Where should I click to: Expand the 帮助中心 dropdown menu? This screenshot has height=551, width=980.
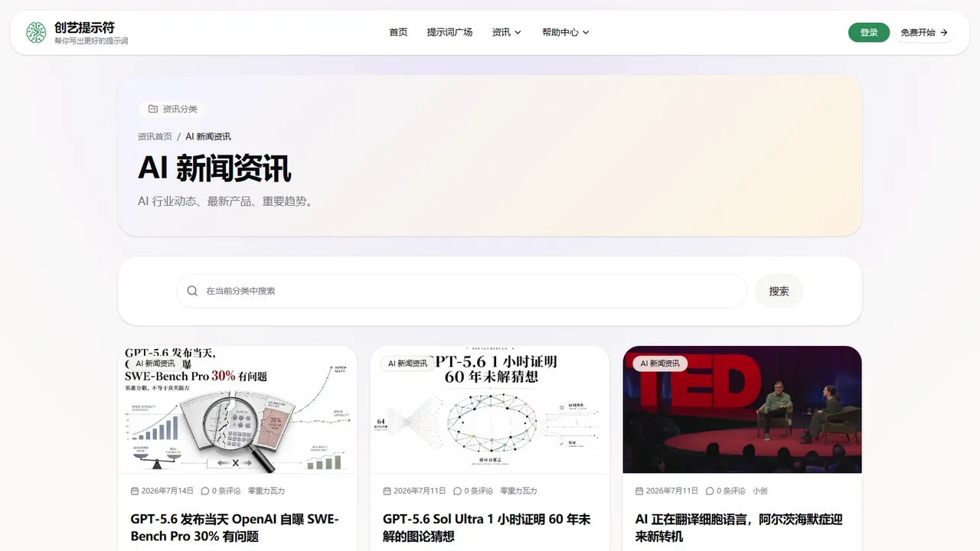click(566, 32)
